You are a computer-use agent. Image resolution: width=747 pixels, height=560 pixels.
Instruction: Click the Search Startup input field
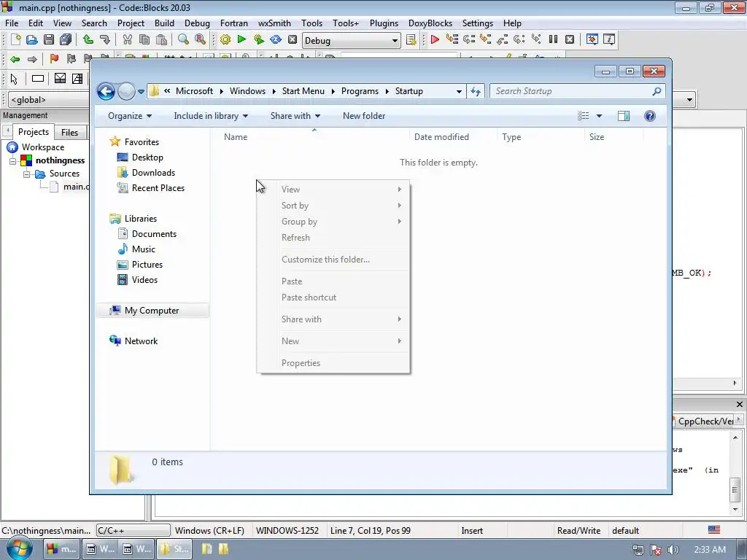[x=572, y=91]
